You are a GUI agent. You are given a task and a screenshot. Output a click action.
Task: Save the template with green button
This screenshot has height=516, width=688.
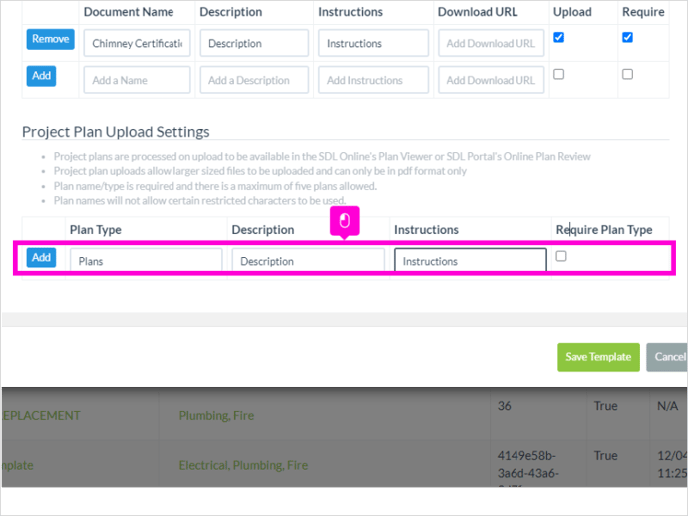pyautogui.click(x=598, y=357)
